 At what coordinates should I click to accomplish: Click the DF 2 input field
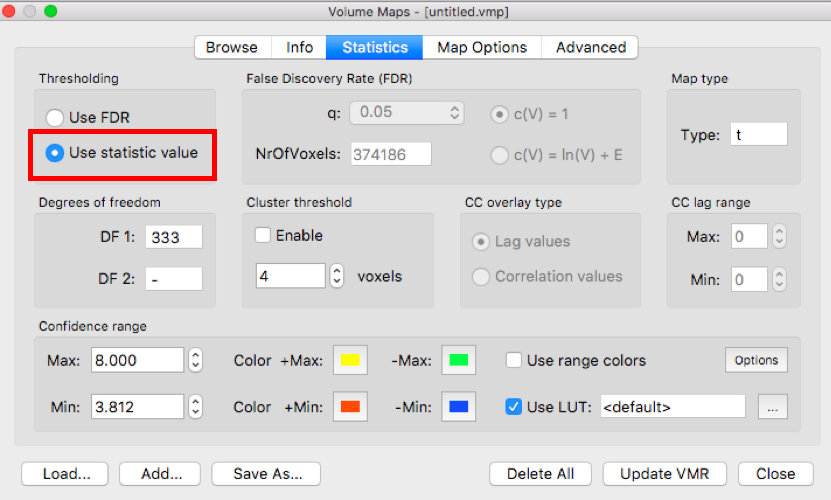pos(174,278)
